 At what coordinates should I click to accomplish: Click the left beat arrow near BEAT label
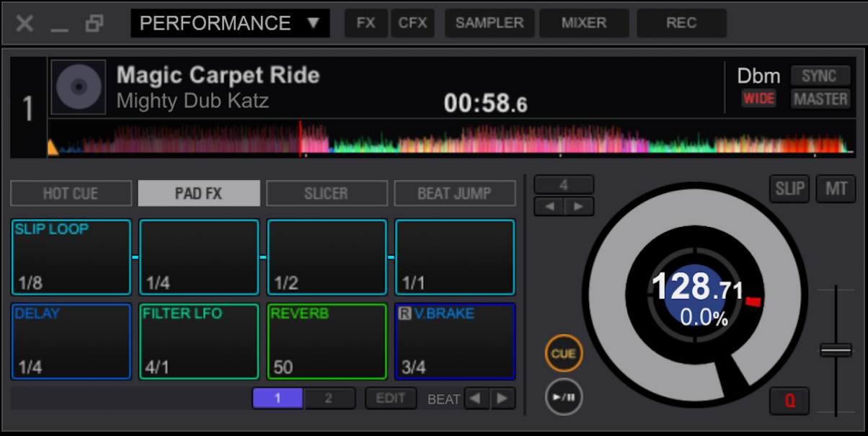[x=477, y=398]
